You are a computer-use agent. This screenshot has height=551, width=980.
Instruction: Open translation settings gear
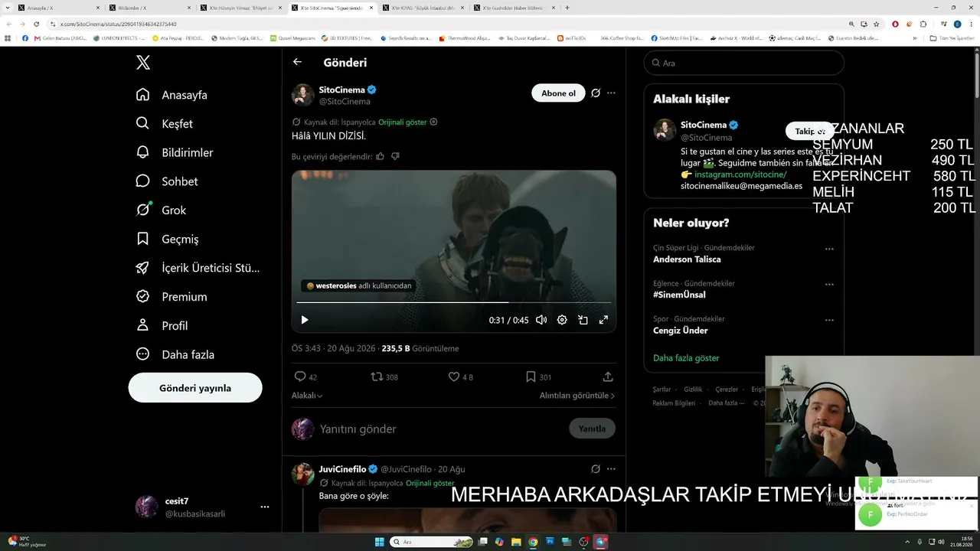coord(433,122)
